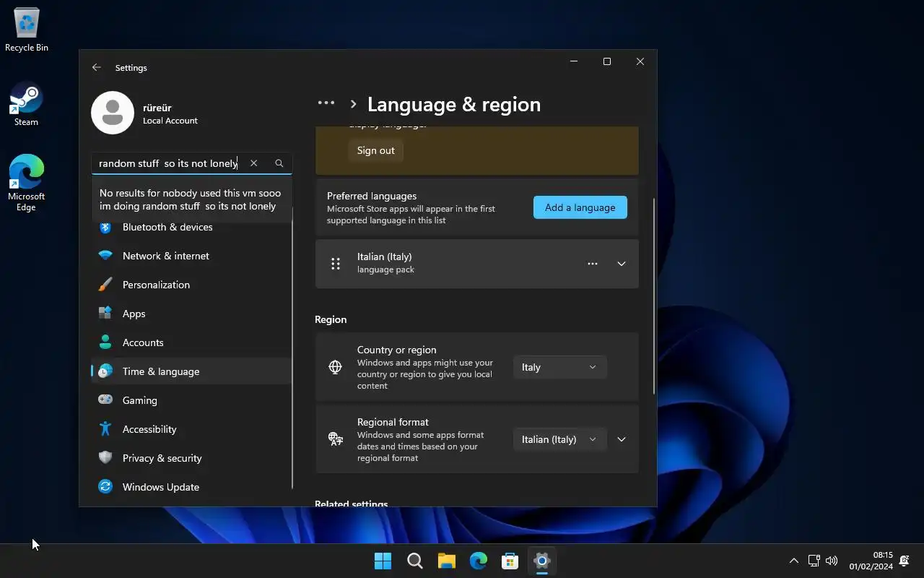Image resolution: width=924 pixels, height=578 pixels.
Task: Expand the Italian (Italy) language entry
Action: coord(622,264)
